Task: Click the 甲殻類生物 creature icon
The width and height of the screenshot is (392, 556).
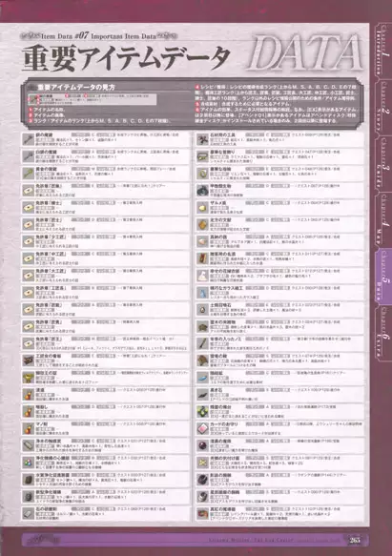Action: (x=202, y=191)
